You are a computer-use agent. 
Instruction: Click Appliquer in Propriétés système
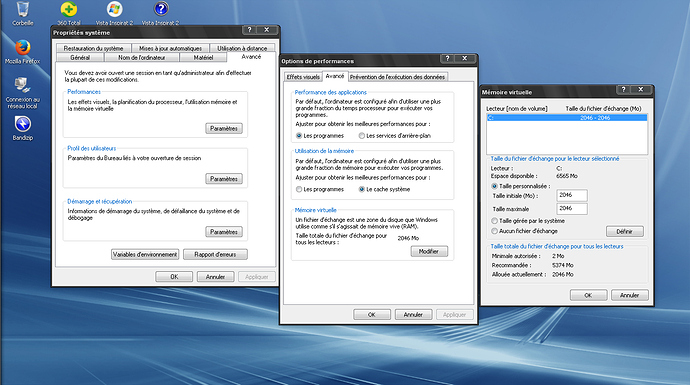(x=257, y=277)
